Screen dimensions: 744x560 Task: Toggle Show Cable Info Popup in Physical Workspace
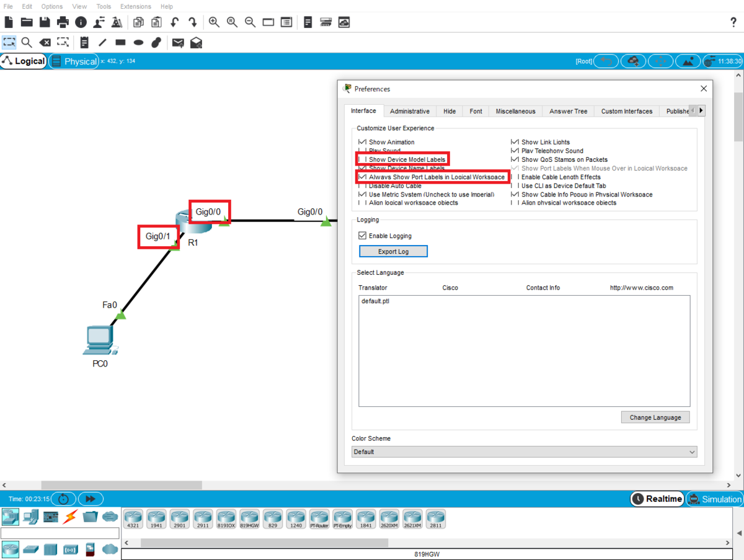tap(515, 194)
